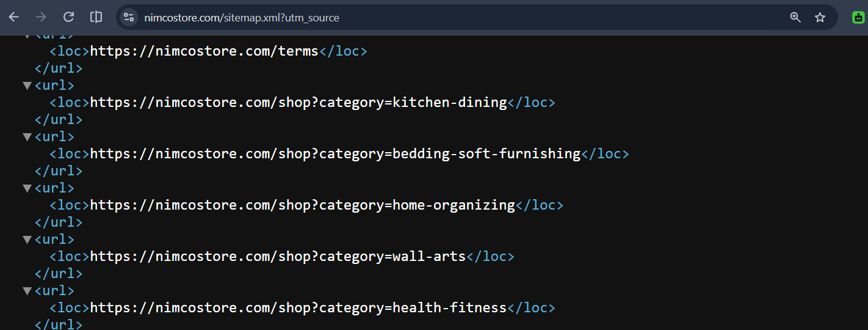Image resolution: width=868 pixels, height=330 pixels.
Task: Click the category=bedding-soft-furnishing URL text
Action: [x=336, y=154]
